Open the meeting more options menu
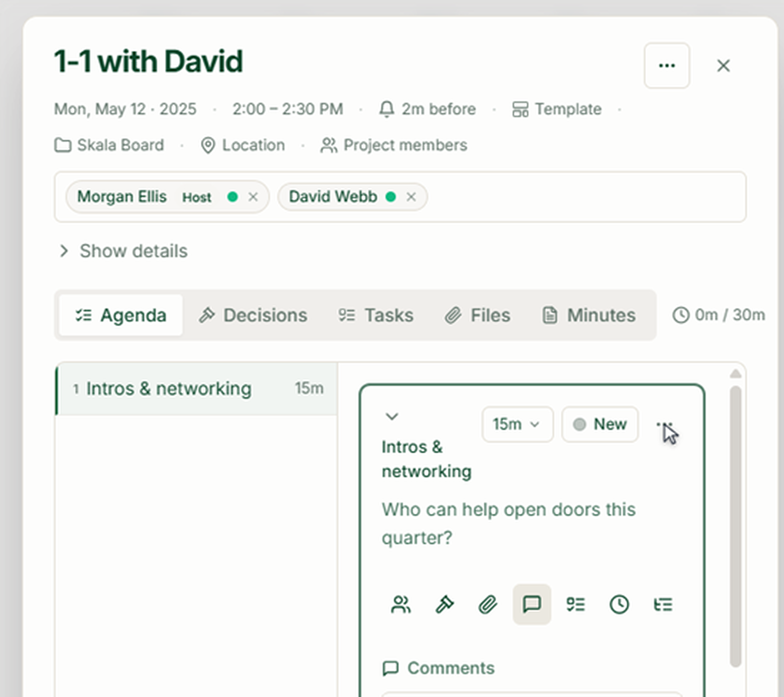This screenshot has width=784, height=697. (667, 66)
